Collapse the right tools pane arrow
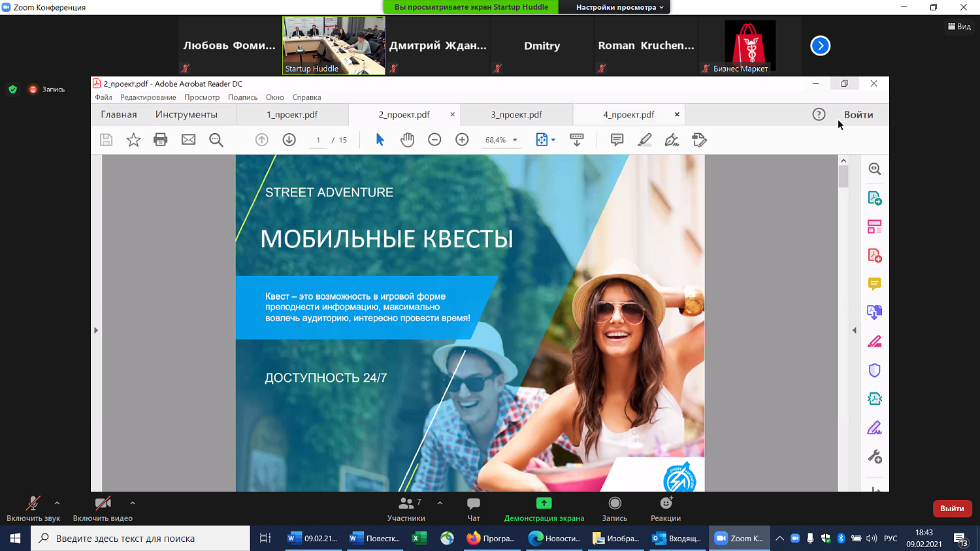 [x=854, y=330]
